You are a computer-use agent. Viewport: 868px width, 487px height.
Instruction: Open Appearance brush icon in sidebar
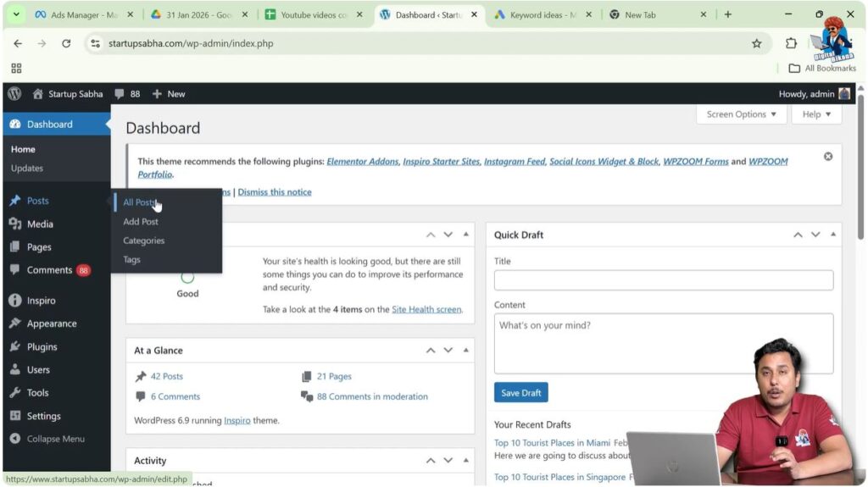(15, 324)
